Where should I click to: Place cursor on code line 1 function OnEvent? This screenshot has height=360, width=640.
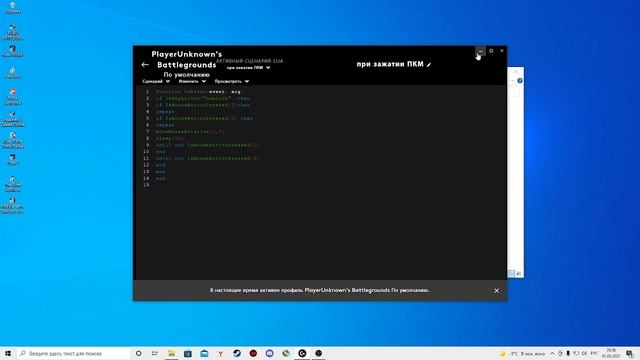tap(198, 92)
